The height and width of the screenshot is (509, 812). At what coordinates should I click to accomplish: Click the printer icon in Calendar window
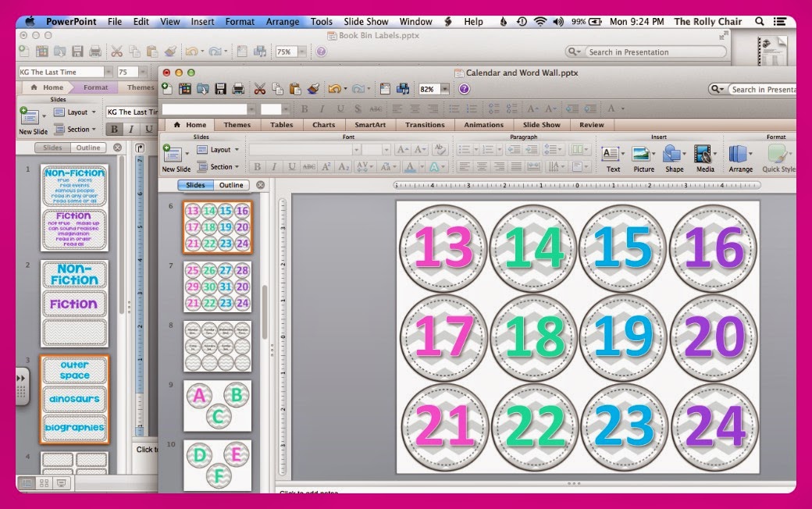[238, 89]
